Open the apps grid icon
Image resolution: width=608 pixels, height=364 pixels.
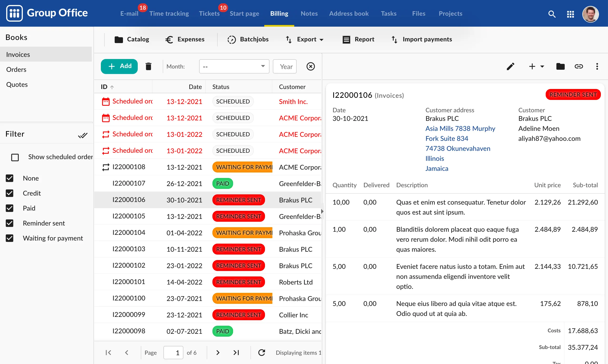pyautogui.click(x=570, y=14)
